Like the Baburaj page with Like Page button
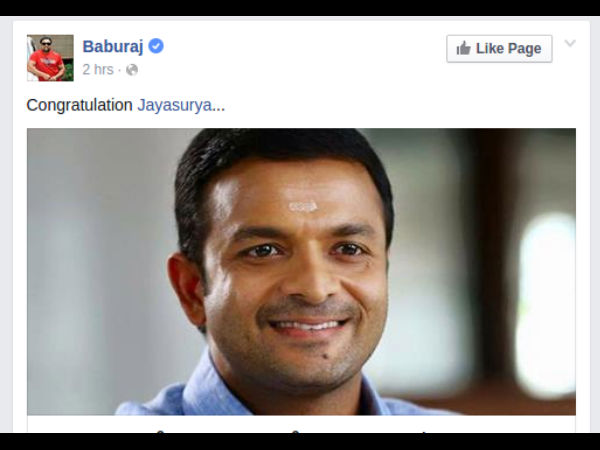 pyautogui.click(x=499, y=49)
